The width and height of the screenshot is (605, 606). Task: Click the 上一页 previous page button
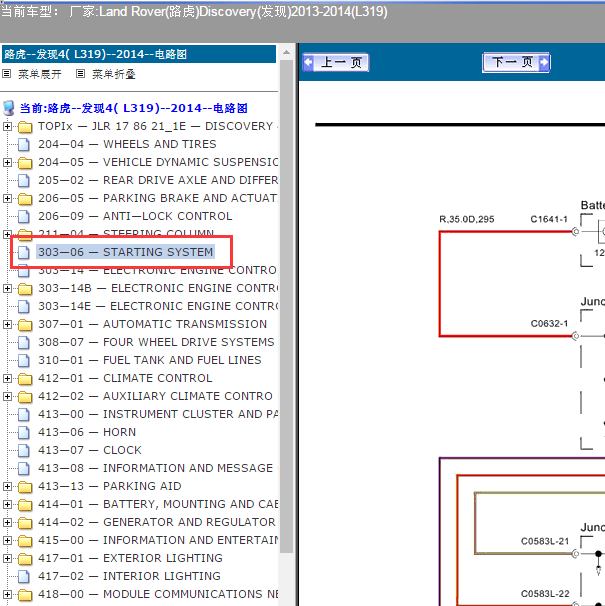point(336,63)
